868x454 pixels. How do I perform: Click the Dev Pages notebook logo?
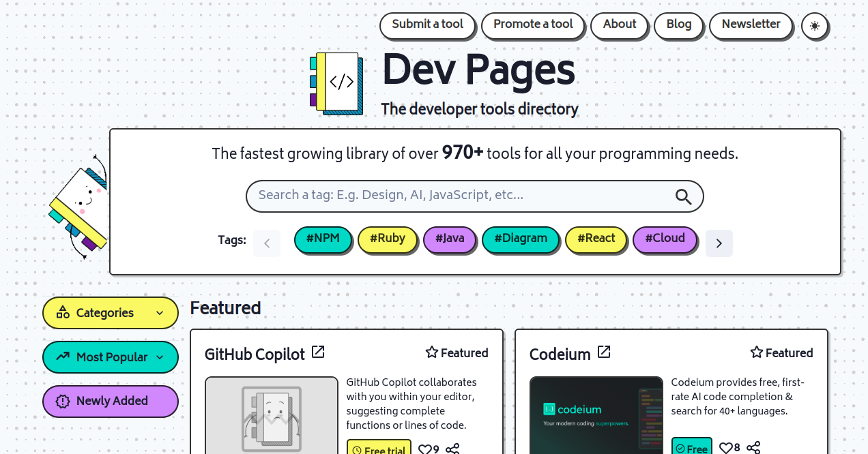tap(336, 83)
